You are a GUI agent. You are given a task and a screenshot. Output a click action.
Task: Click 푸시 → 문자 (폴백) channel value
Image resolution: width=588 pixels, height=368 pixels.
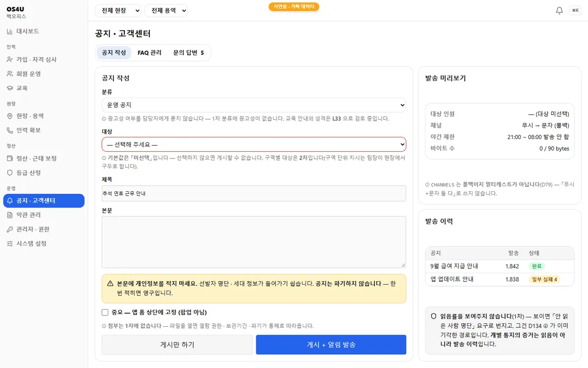(546, 125)
